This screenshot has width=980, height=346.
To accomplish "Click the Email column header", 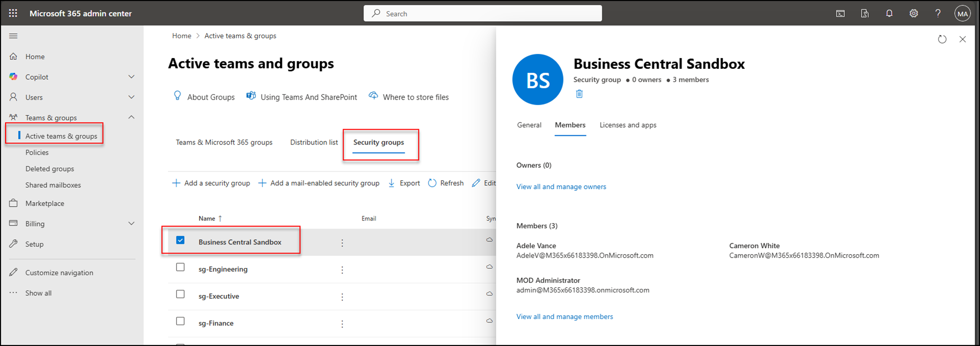I will (x=369, y=218).
